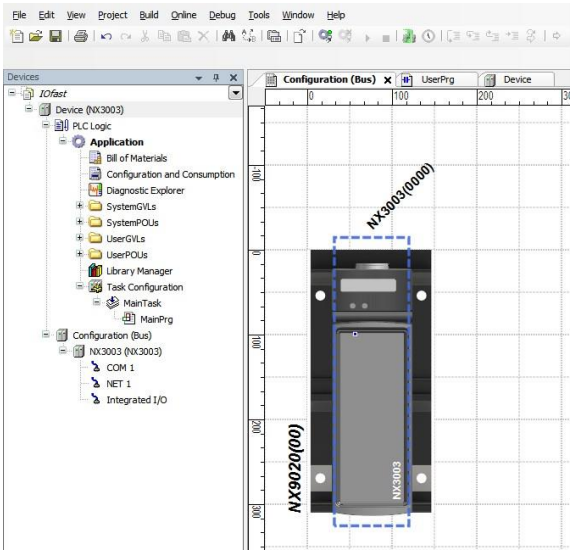The height and width of the screenshot is (556, 574).
Task: Pin the Devices panel
Action: 216,77
